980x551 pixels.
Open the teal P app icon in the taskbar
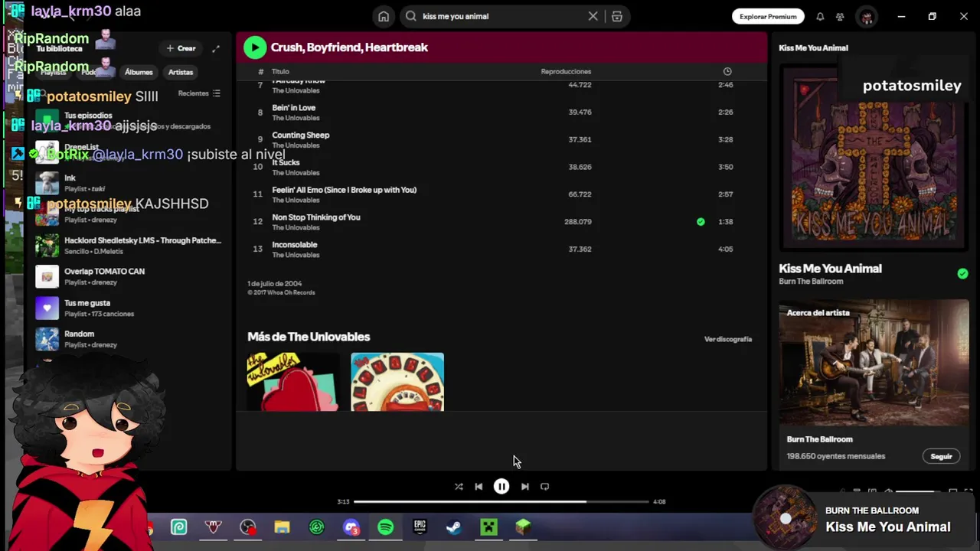(178, 527)
